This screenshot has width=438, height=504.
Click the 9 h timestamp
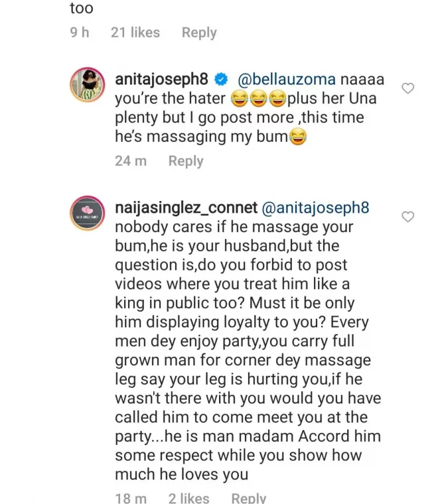(x=79, y=32)
